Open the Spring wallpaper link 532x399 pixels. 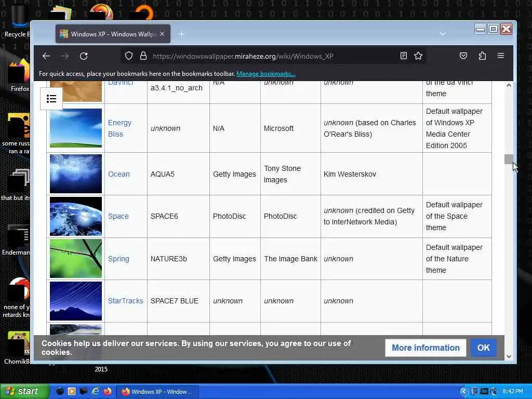click(x=118, y=259)
